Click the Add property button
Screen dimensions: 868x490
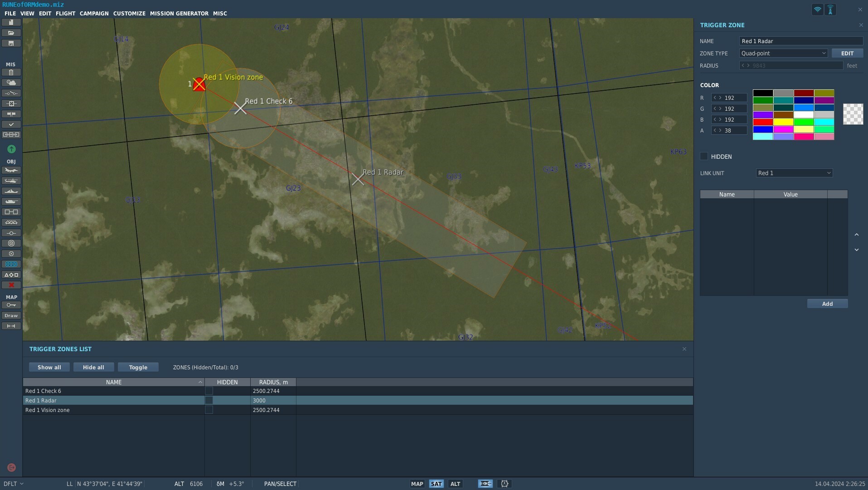[827, 304]
